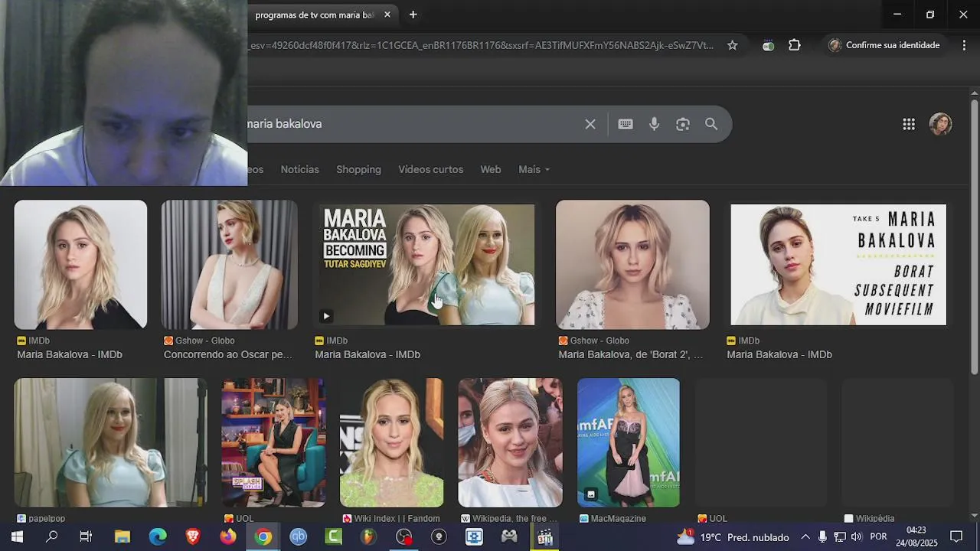Image resolution: width=980 pixels, height=551 pixels.
Task: Open the Chrome three-dot menu
Action: (963, 45)
